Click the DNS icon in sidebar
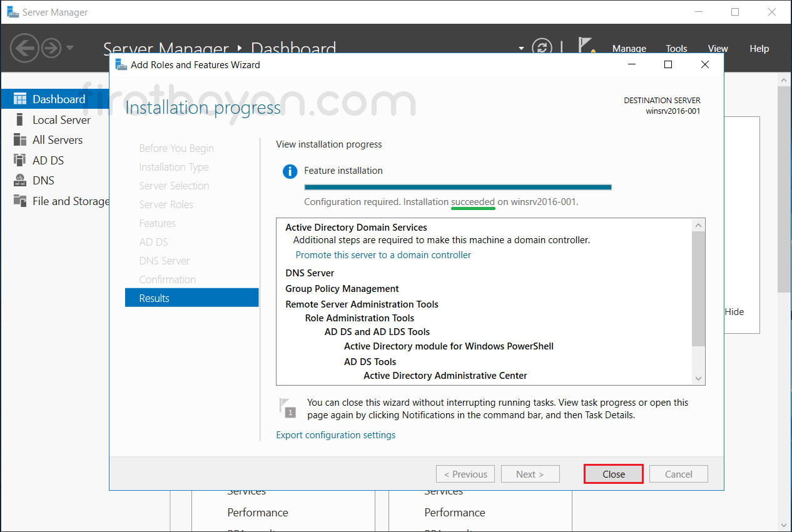The image size is (792, 532). click(20, 181)
